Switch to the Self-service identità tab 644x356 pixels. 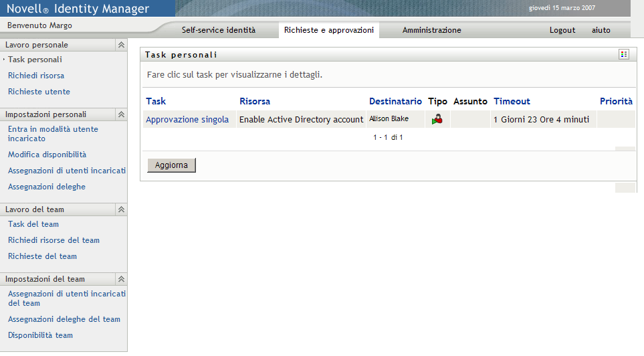(x=219, y=30)
